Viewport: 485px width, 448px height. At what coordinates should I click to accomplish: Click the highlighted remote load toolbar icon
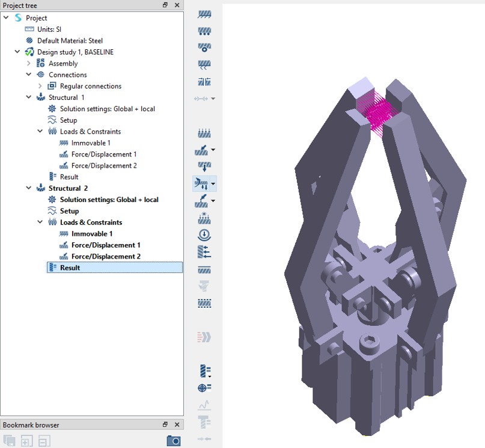pos(201,183)
